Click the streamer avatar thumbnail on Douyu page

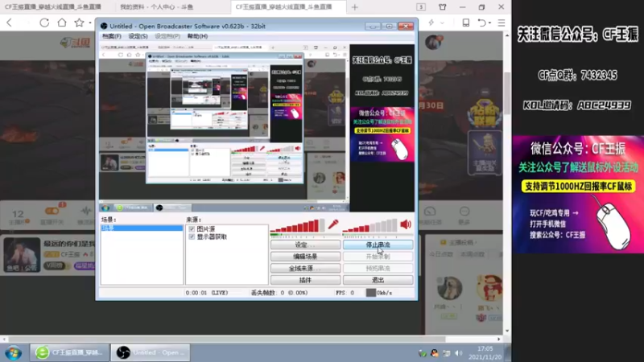point(22,254)
